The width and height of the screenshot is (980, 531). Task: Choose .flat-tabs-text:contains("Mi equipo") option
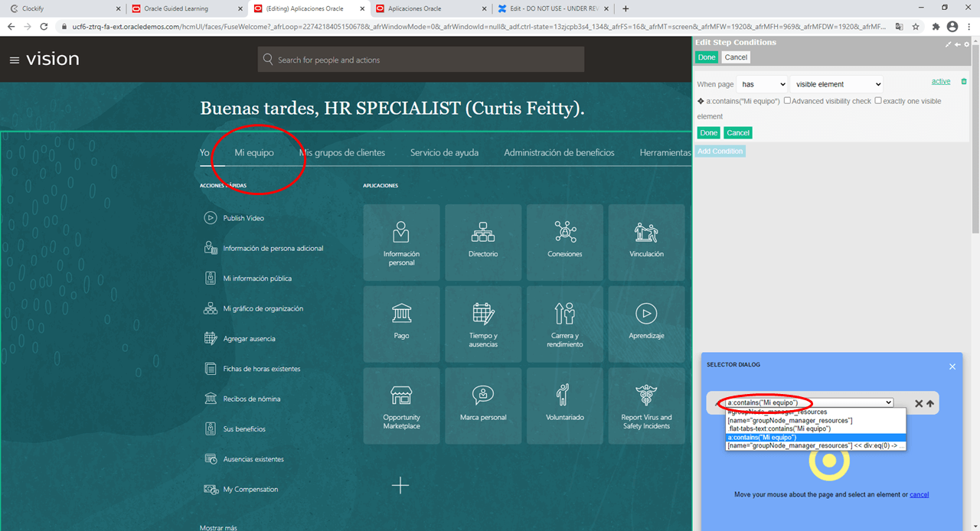tap(815, 428)
